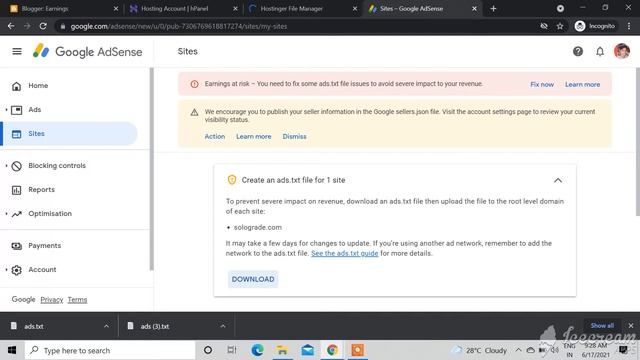The height and width of the screenshot is (360, 640).
Task: Open downloaded ads (3).txt file
Action: [155, 327]
